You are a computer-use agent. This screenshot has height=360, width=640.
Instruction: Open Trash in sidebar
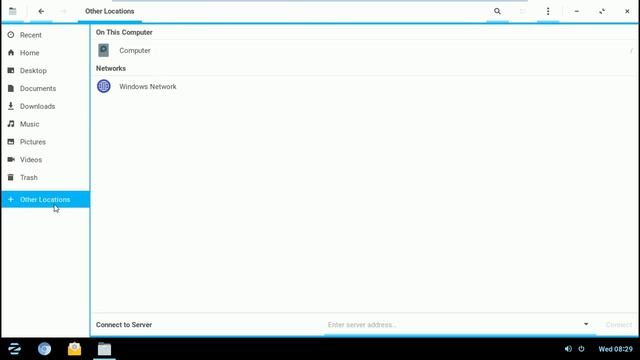click(45, 178)
